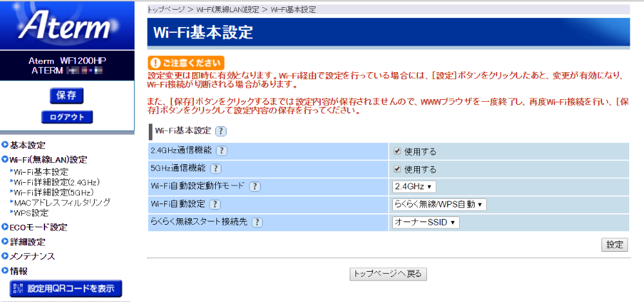Viewport: 644px width, 302px height.
Task: Toggle 2.4GHz通信機能 使用する checkbox
Action: [397, 151]
